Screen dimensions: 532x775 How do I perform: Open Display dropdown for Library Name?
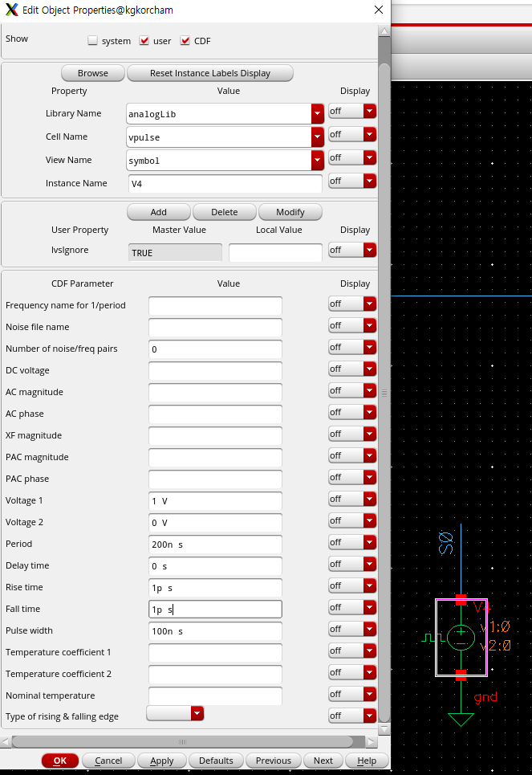pyautogui.click(x=369, y=111)
